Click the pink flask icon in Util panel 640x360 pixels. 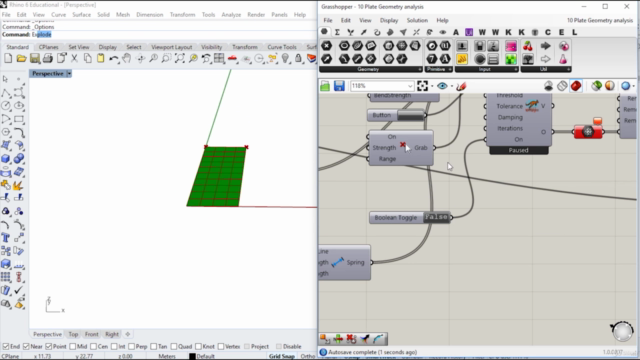coord(563,59)
